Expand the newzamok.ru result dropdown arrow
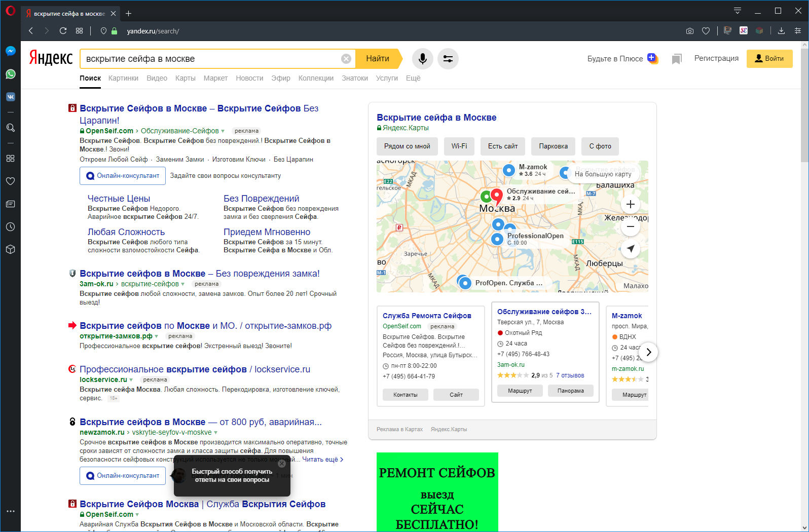This screenshot has height=532, width=809. click(x=216, y=433)
